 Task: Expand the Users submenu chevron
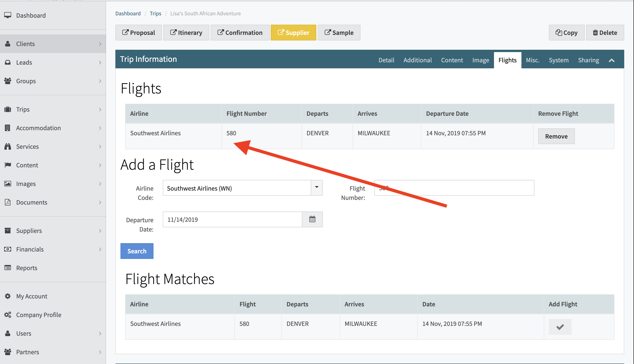(x=100, y=334)
